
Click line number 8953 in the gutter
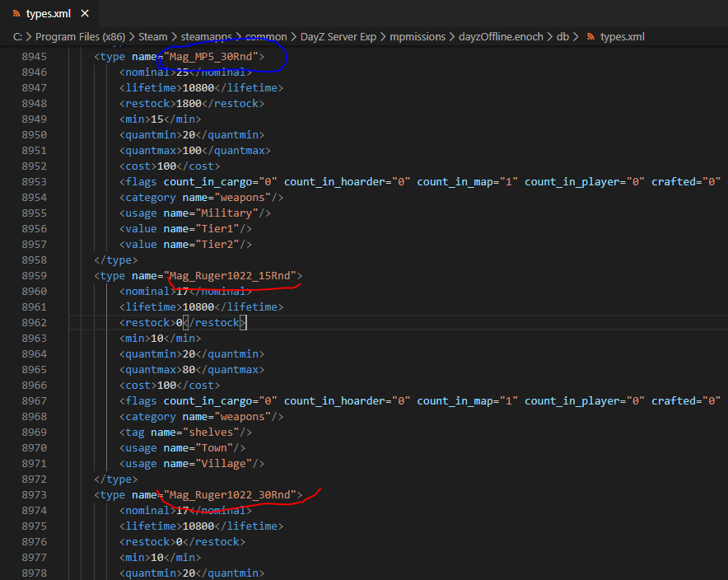click(x=35, y=182)
